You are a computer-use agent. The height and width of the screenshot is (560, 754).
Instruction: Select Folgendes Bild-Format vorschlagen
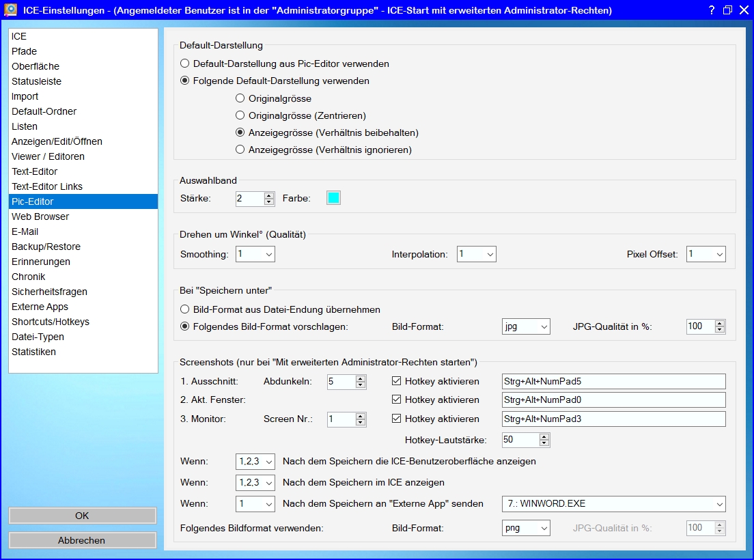(264, 326)
